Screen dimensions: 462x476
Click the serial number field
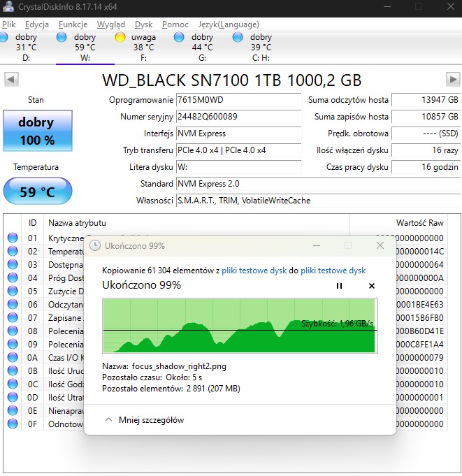coord(238,117)
